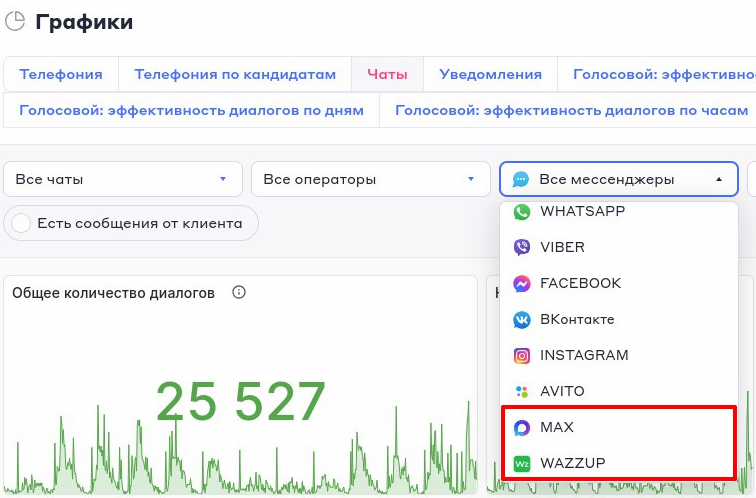Click the VK blue icon

522,320
